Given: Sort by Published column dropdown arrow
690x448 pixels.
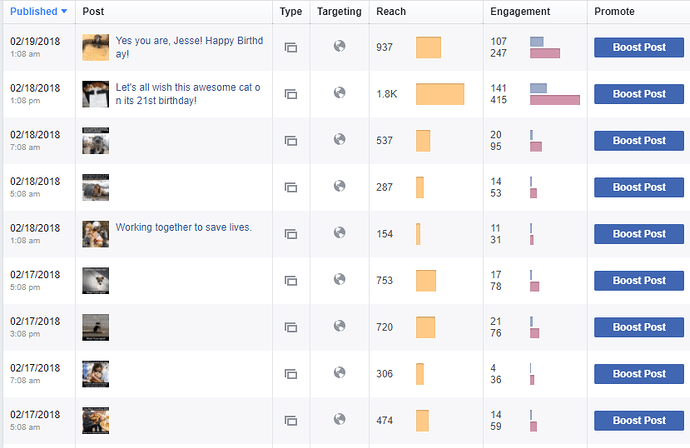Looking at the screenshot, I should [x=64, y=11].
